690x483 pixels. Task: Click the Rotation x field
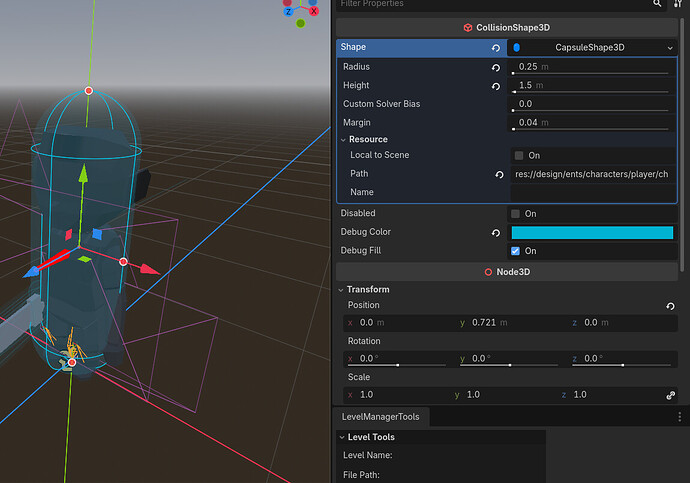pyautogui.click(x=399, y=359)
